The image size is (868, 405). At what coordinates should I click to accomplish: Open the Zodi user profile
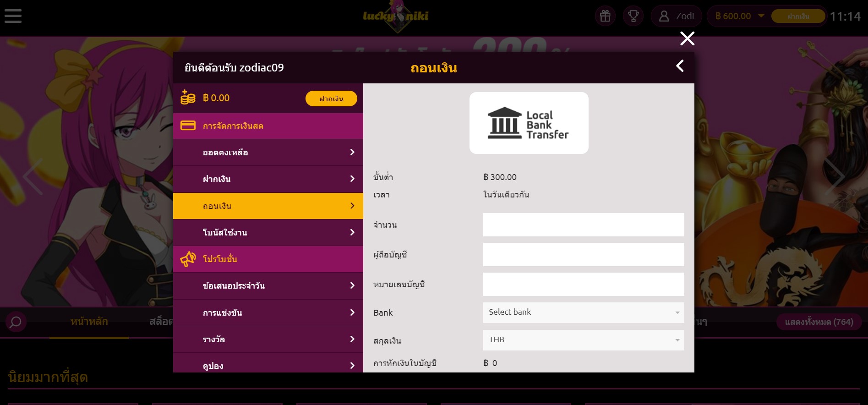pos(676,16)
